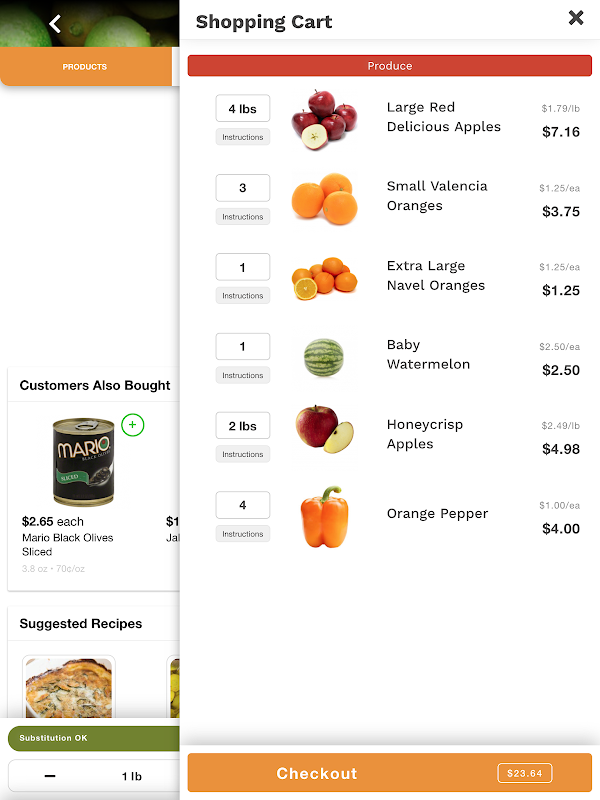Go back using the left arrow icon

coord(55,23)
